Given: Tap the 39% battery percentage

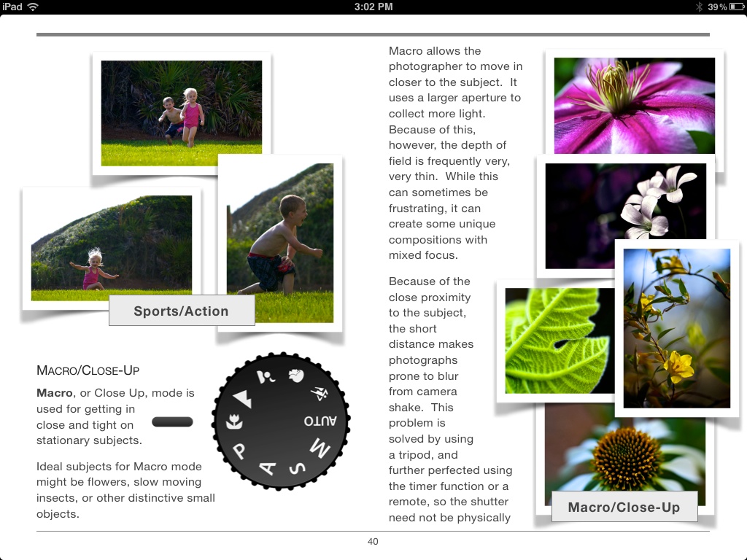Looking at the screenshot, I should point(717,7).
